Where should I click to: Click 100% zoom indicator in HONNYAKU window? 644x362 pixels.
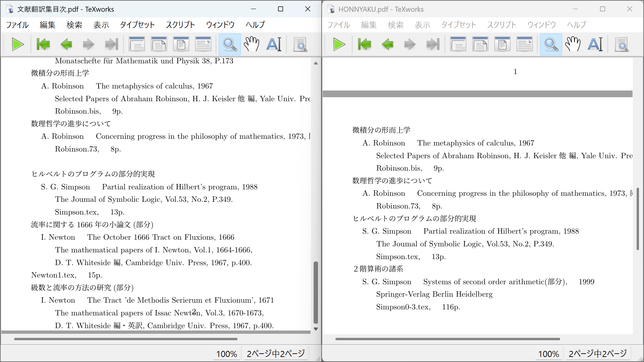coord(549,354)
